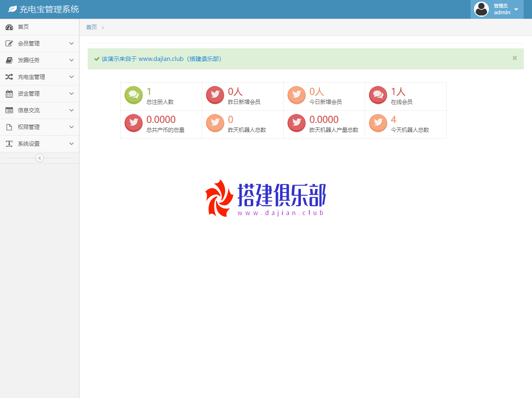Open the 充电宝管理 sidebar menu
This screenshot has height=398, width=532.
[x=39, y=77]
